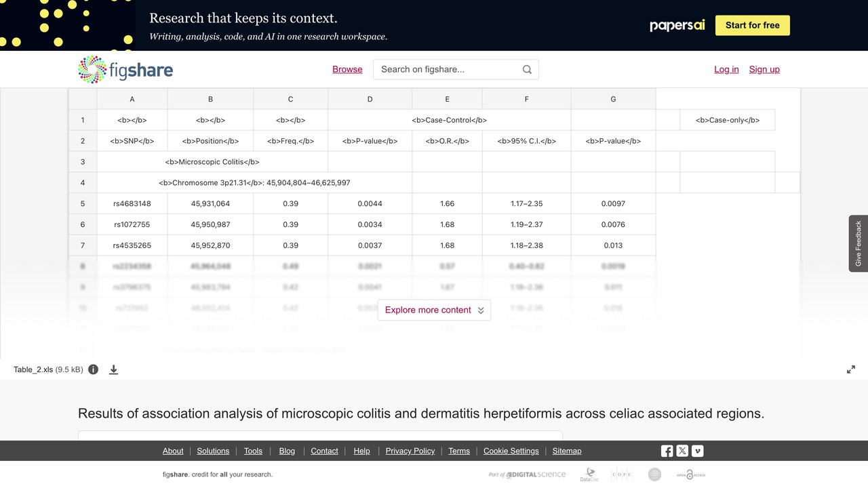
Task: Open Cookie Settings in the footer
Action: click(x=511, y=451)
